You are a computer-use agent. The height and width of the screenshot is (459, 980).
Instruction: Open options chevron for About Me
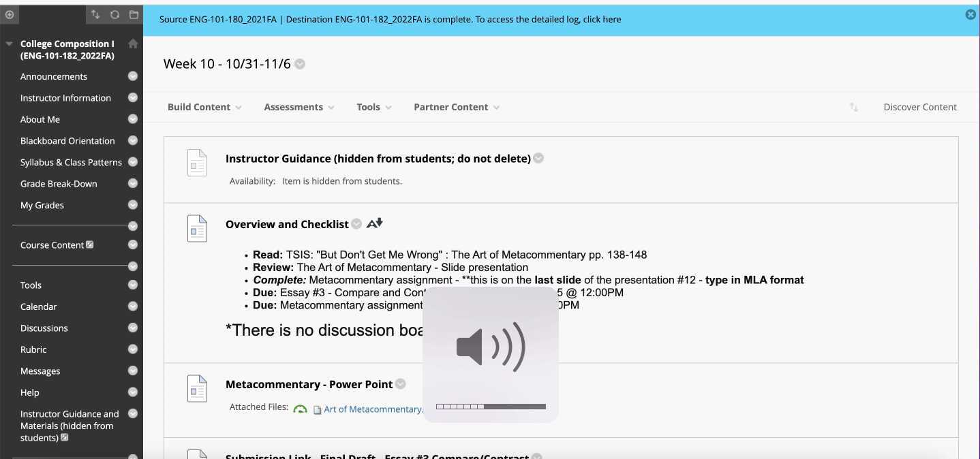pos(133,119)
